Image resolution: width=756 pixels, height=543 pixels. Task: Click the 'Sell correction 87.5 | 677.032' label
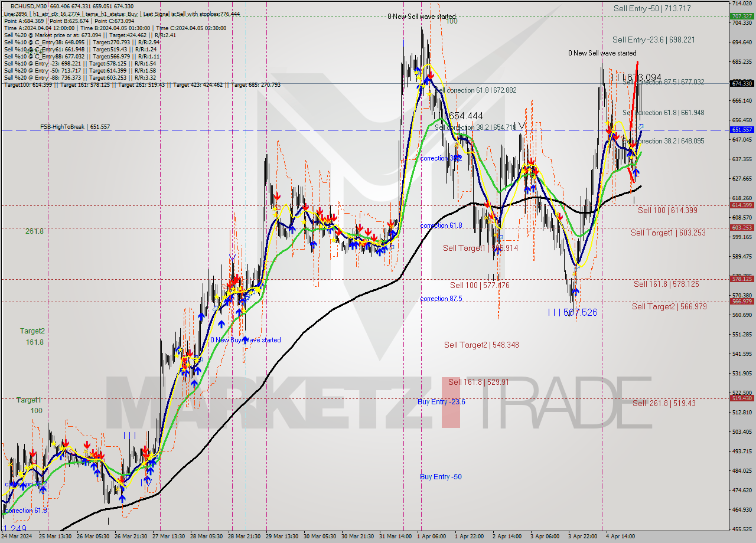[663, 82]
